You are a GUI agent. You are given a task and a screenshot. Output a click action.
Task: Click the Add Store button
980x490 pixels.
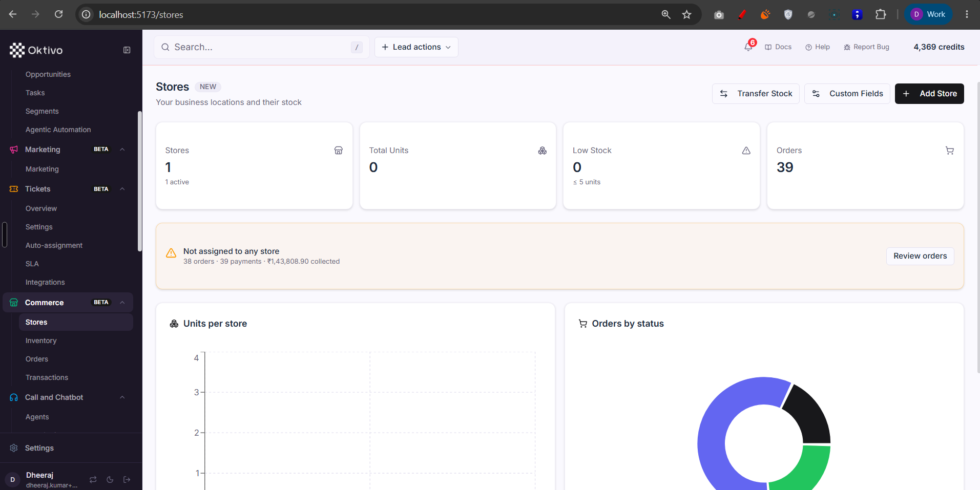pos(929,94)
